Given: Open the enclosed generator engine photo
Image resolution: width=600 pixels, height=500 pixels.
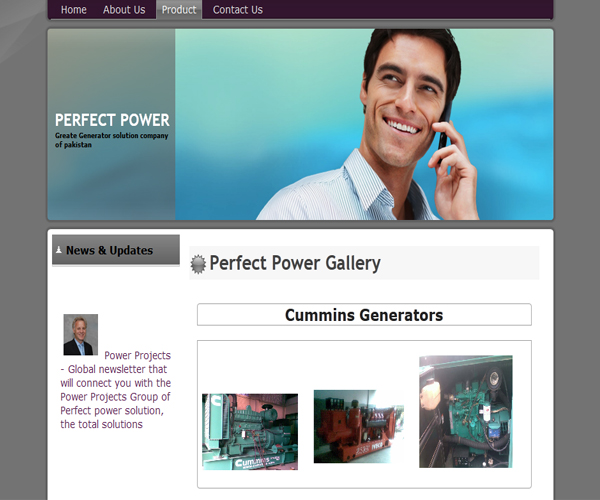Looking at the screenshot, I should [466, 412].
